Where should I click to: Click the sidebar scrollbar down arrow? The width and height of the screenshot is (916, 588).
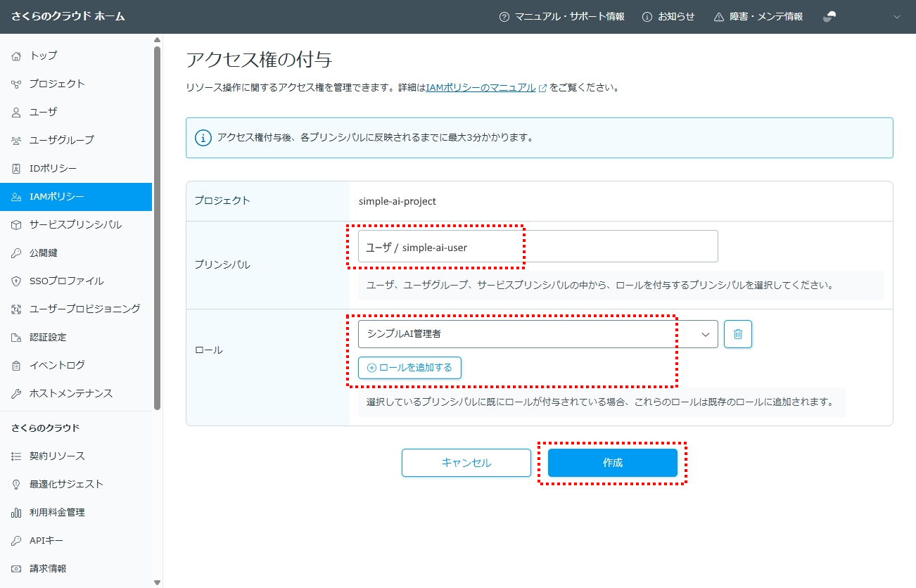(x=157, y=582)
